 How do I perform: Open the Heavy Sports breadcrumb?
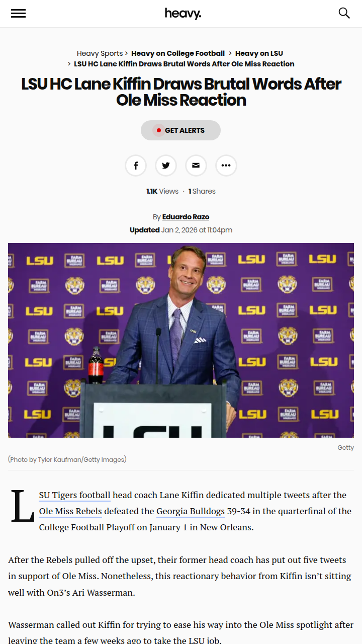100,53
